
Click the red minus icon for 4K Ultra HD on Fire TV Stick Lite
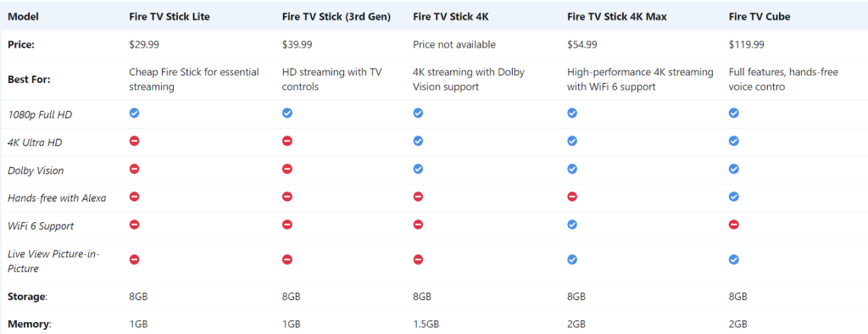134,142
